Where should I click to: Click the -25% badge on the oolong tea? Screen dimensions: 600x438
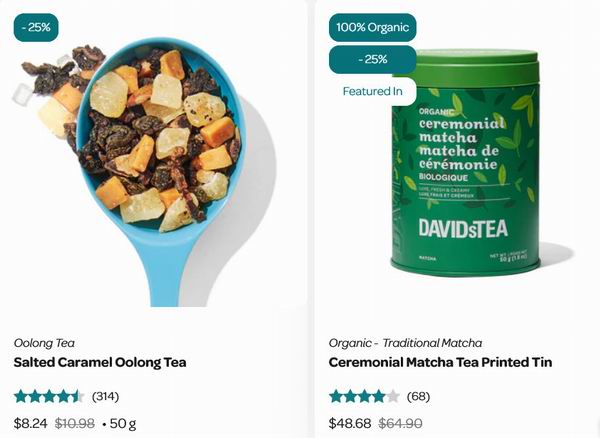coord(36,27)
